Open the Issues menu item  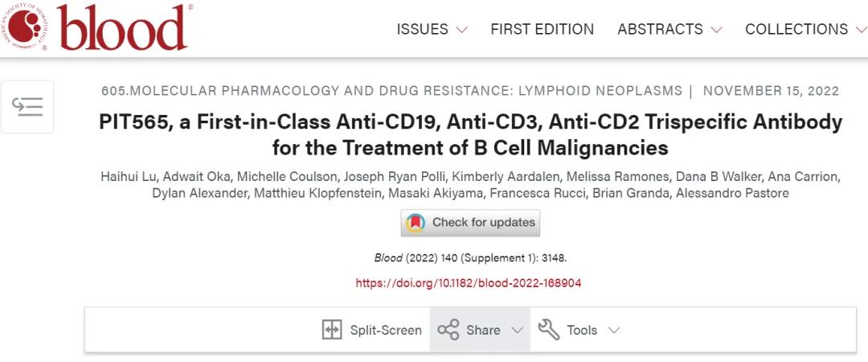(422, 30)
